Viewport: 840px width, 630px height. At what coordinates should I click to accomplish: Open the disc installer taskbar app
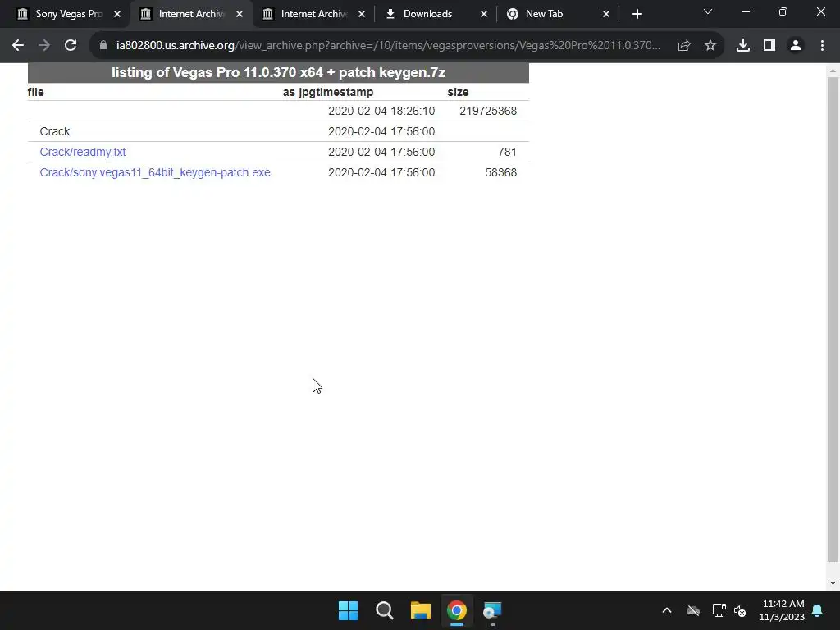[x=492, y=610]
